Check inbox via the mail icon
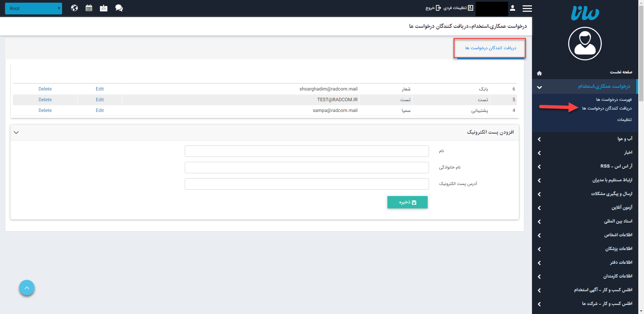644x314 pixels. [x=104, y=8]
